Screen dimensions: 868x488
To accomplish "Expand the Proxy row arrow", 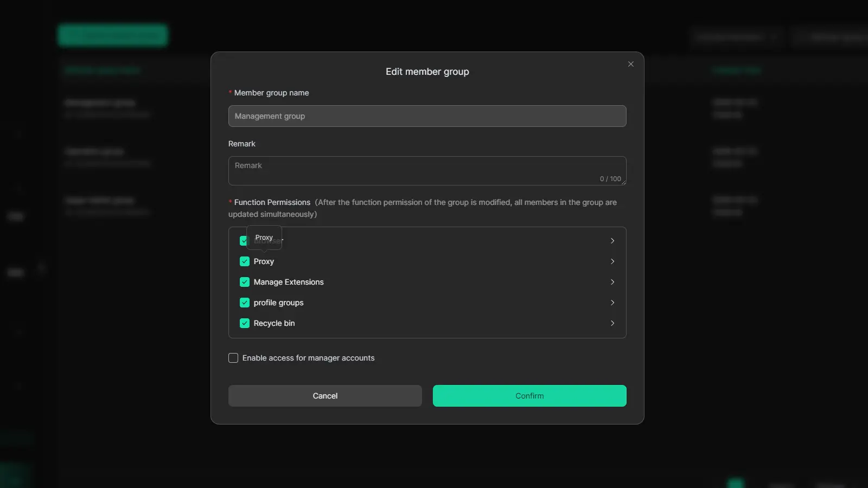I will 612,261.
